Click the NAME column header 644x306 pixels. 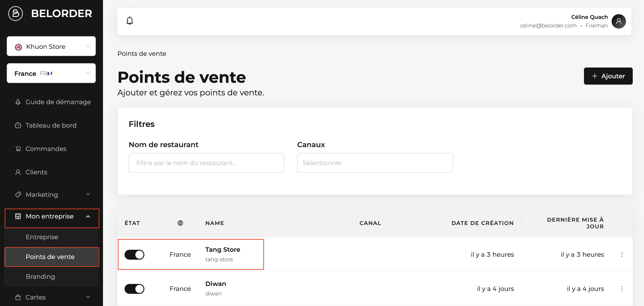tap(215, 223)
